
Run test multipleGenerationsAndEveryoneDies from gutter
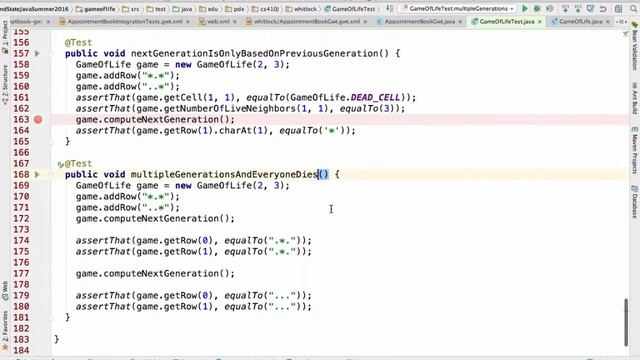pyautogui.click(x=37, y=175)
